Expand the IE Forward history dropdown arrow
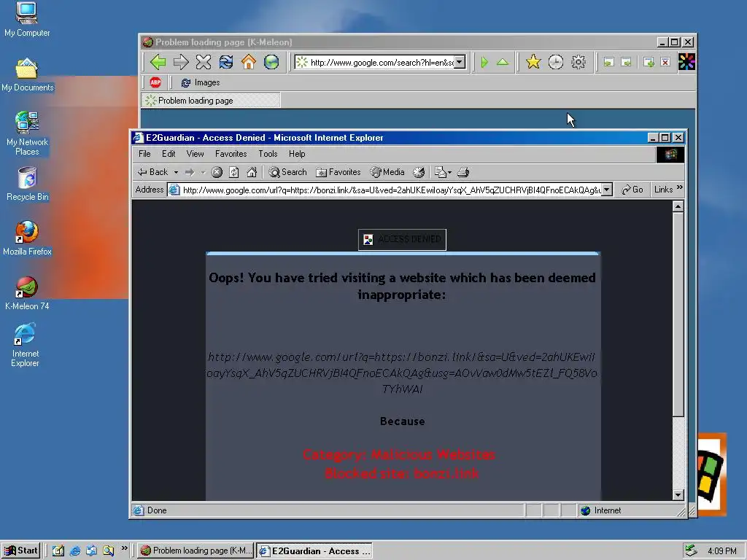Image resolution: width=747 pixels, height=560 pixels. coord(203,172)
